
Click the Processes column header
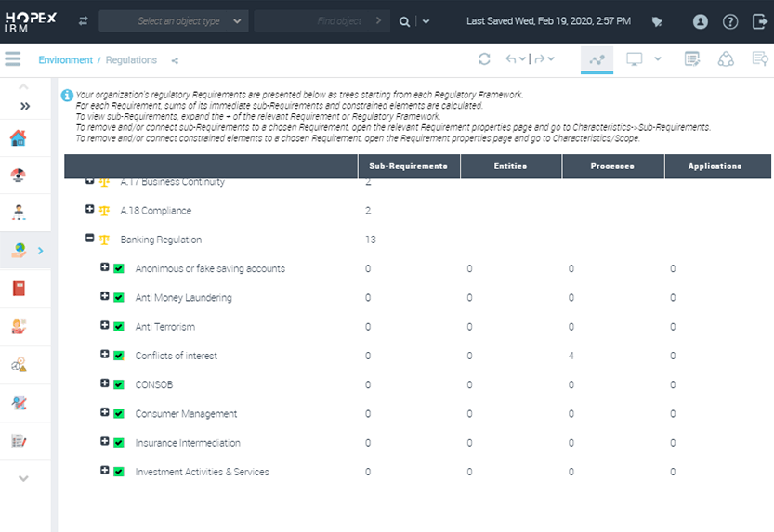pos(612,166)
